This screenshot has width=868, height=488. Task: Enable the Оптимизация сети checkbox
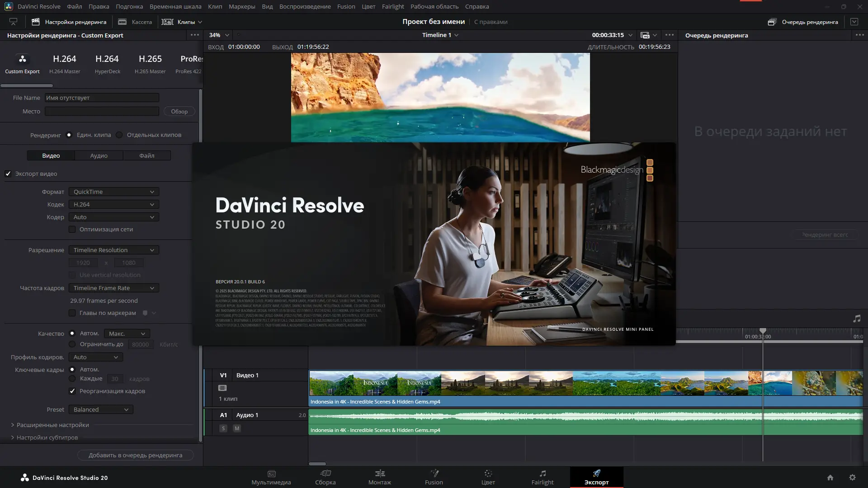[x=72, y=229]
